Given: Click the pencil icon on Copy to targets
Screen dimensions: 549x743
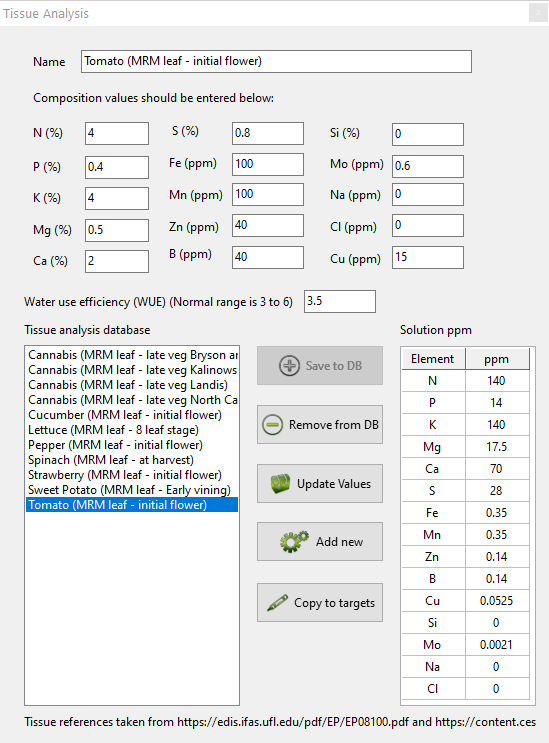Looking at the screenshot, I should tap(278, 602).
